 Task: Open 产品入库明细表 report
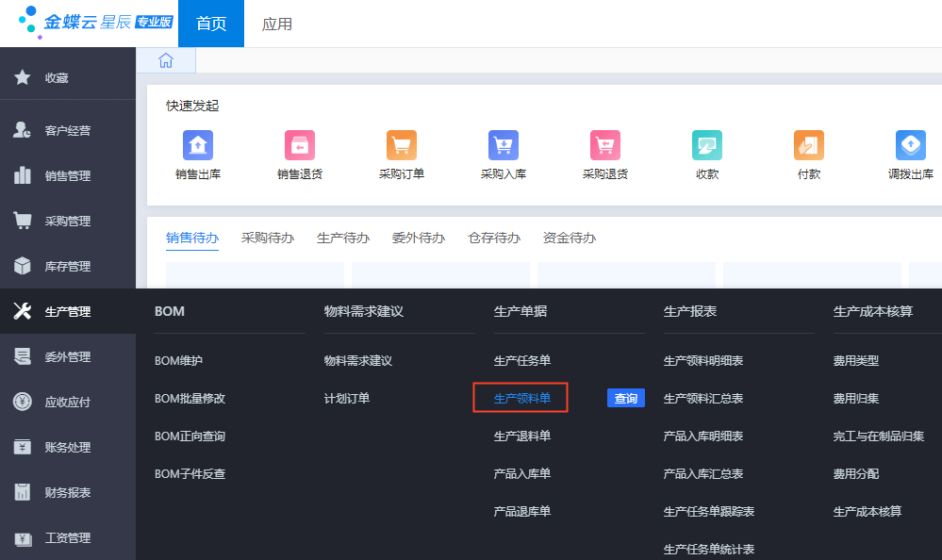[702, 436]
